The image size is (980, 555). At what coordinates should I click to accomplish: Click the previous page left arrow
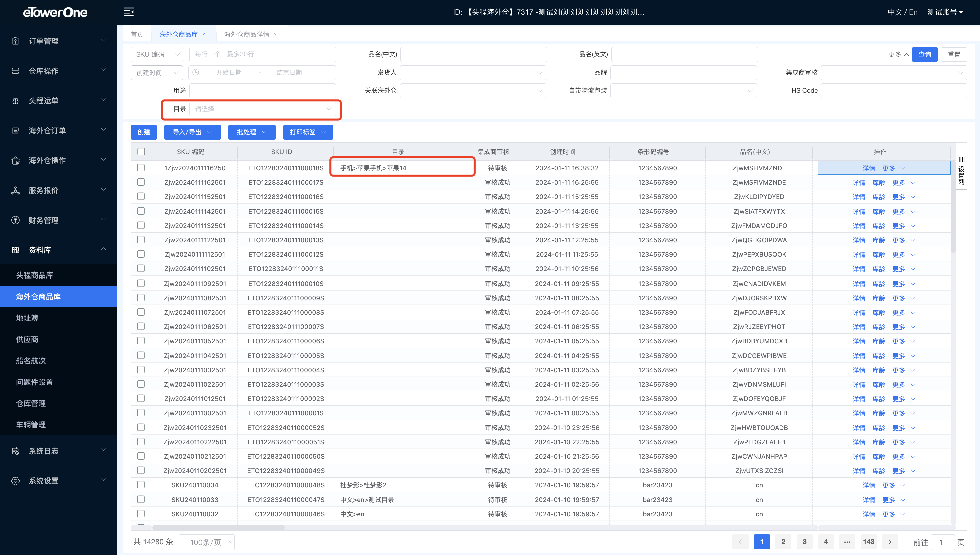point(740,542)
